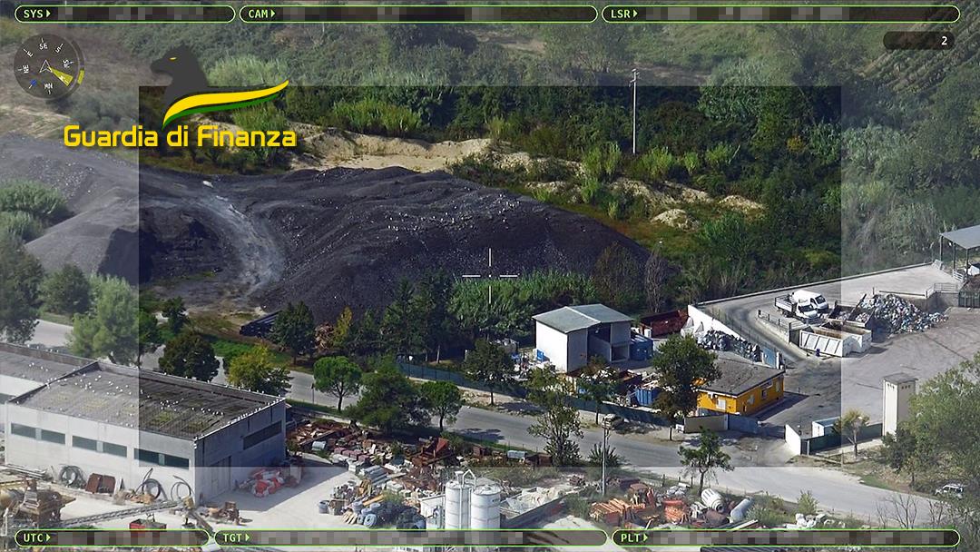Image resolution: width=980 pixels, height=552 pixels.
Task: Select the LSR status label
Action: 620,15
